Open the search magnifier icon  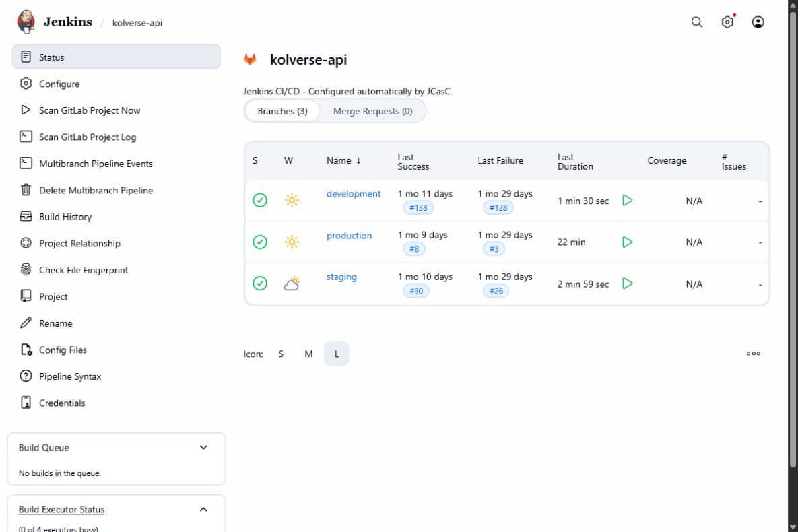(x=697, y=22)
